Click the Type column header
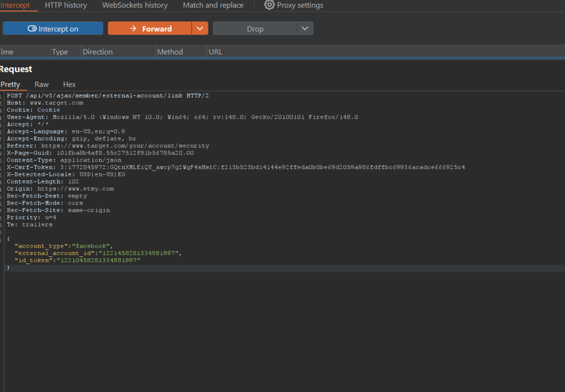This screenshot has width=565, height=392. 60,52
